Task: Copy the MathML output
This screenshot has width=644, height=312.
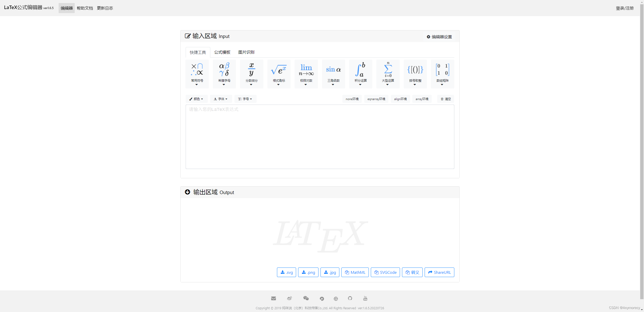Action: click(x=355, y=272)
